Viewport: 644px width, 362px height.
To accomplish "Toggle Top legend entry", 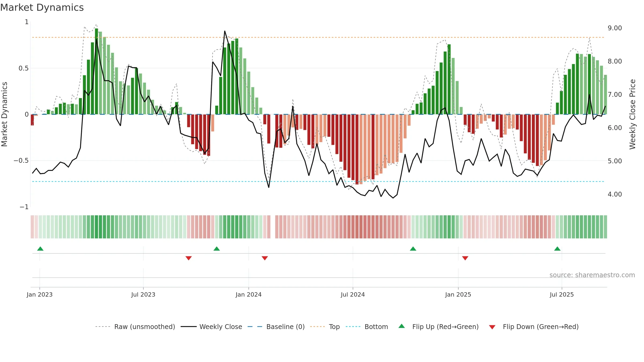I will pos(325,327).
